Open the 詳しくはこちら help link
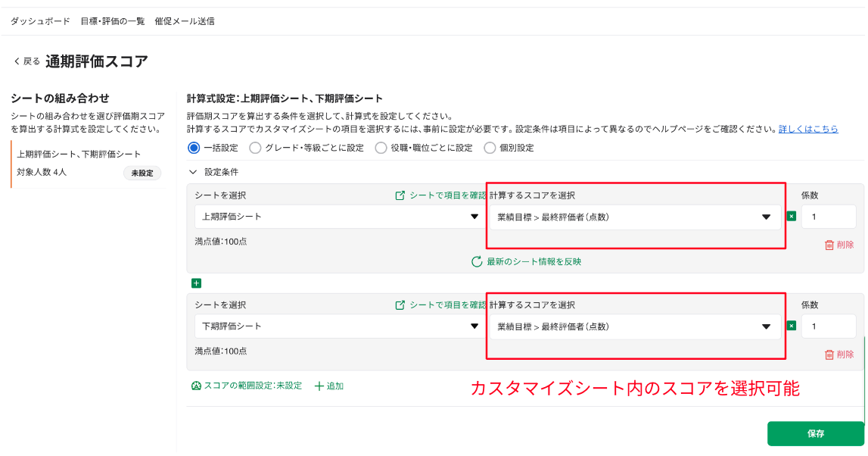Viewport: 868px width, 456px height. pyautogui.click(x=808, y=130)
